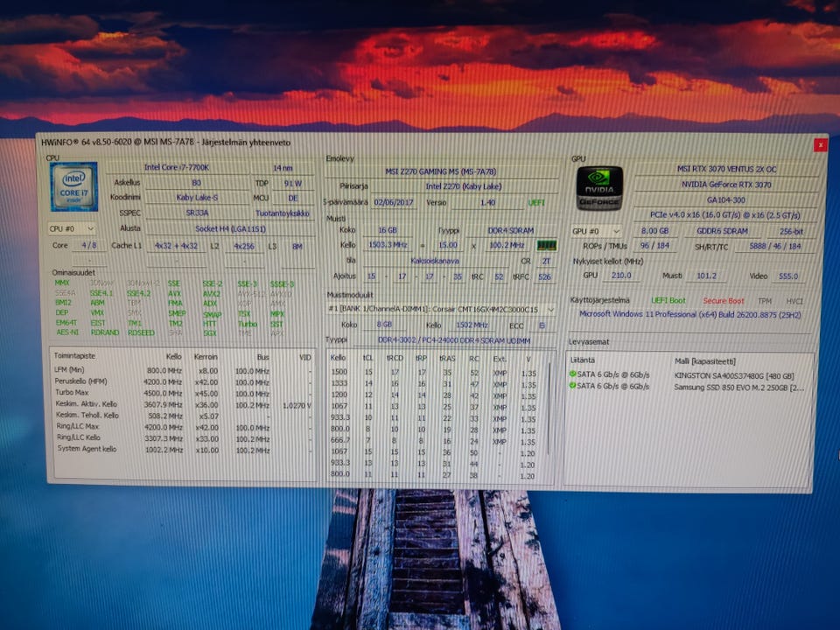
Task: Select the Samsung SSD 850 EVO M.2 row
Action: [x=689, y=386]
